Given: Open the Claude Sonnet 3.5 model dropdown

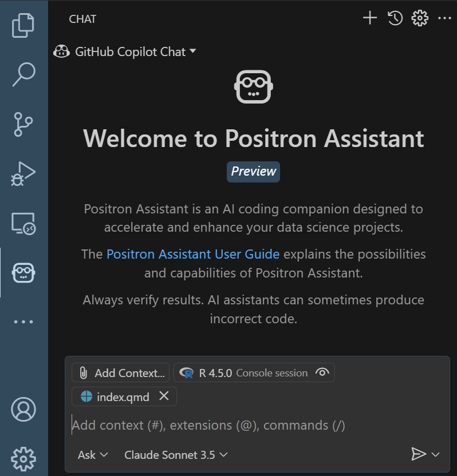Looking at the screenshot, I should [x=175, y=455].
